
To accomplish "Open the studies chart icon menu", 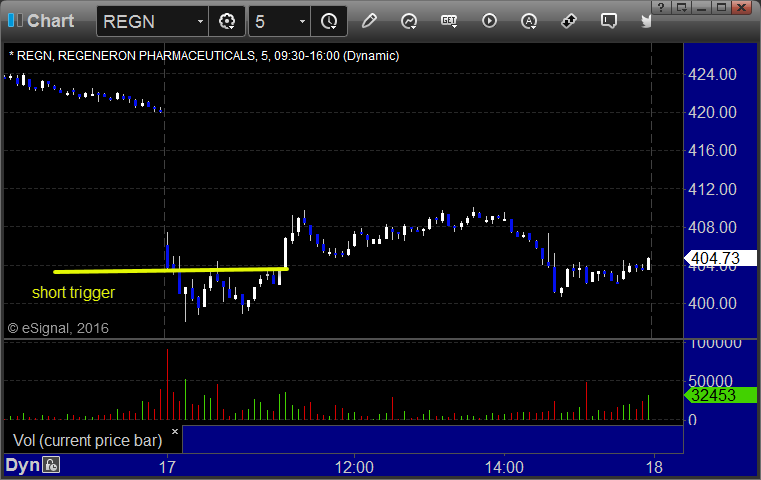I will click(409, 21).
